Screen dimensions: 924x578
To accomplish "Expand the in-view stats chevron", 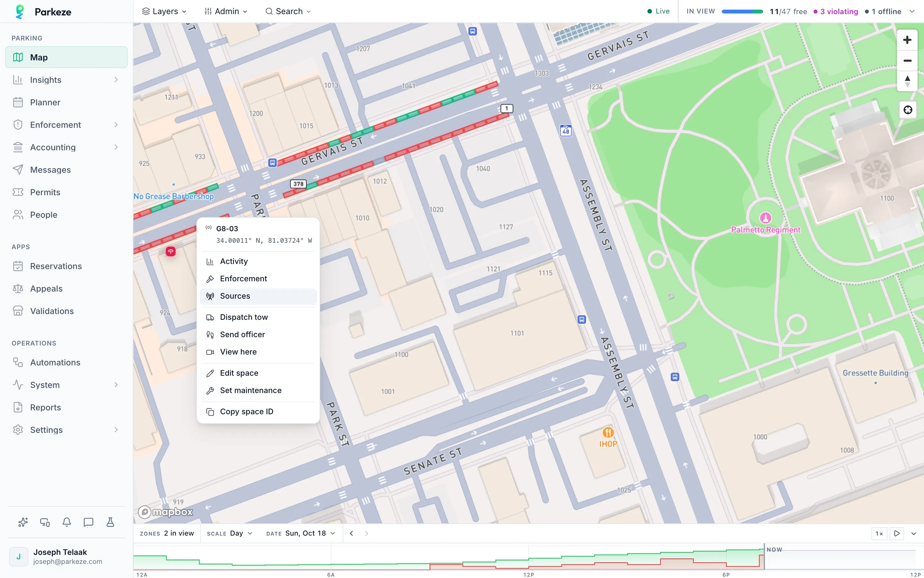I will (x=912, y=12).
